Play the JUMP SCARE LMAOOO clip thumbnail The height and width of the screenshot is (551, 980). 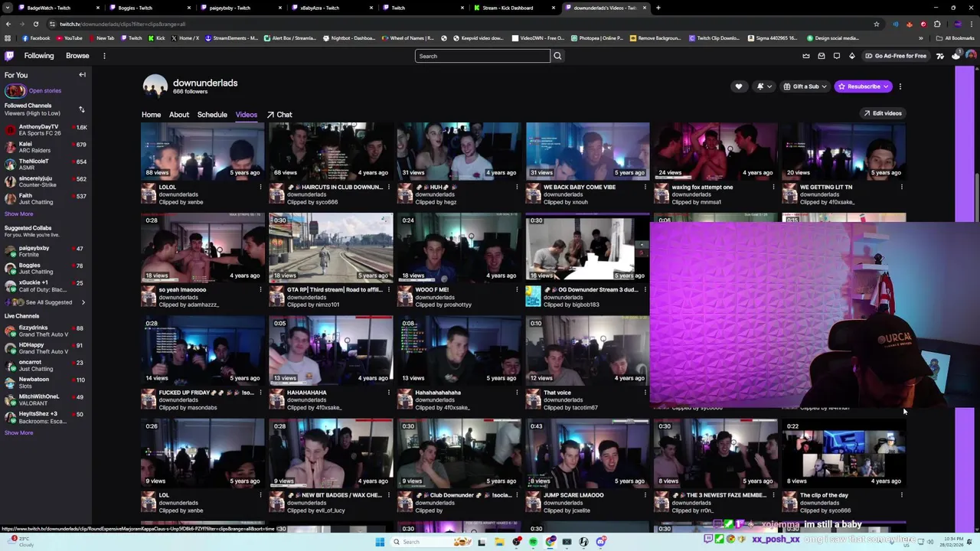pos(587,453)
